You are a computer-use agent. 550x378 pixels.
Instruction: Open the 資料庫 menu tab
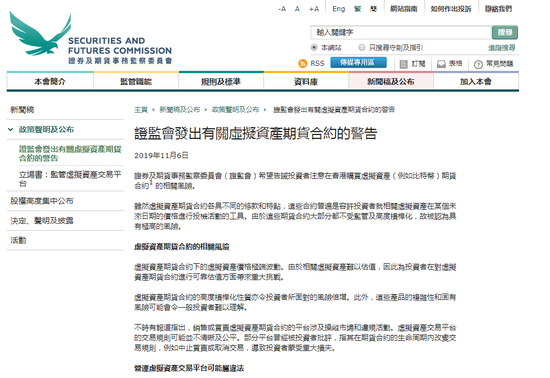[x=306, y=81]
